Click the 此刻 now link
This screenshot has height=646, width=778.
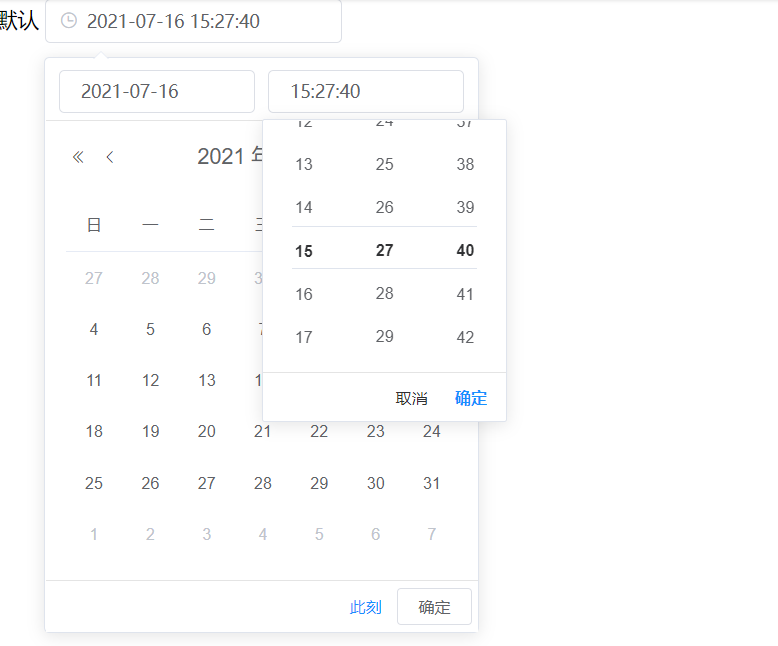pyautogui.click(x=366, y=607)
